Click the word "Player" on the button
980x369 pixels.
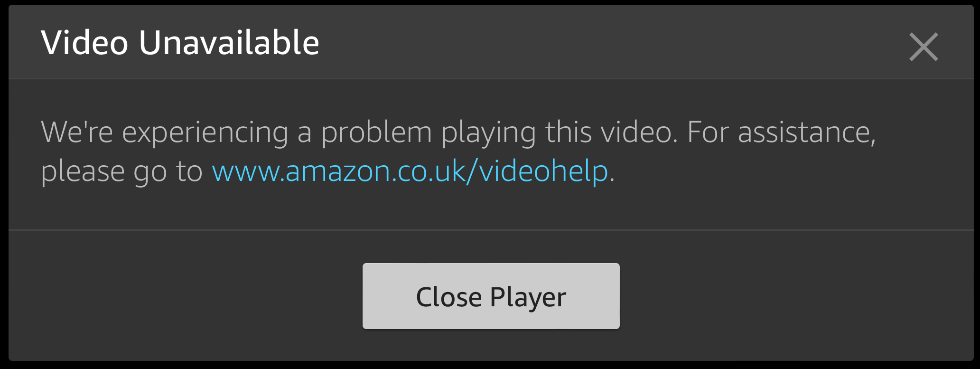point(528,298)
